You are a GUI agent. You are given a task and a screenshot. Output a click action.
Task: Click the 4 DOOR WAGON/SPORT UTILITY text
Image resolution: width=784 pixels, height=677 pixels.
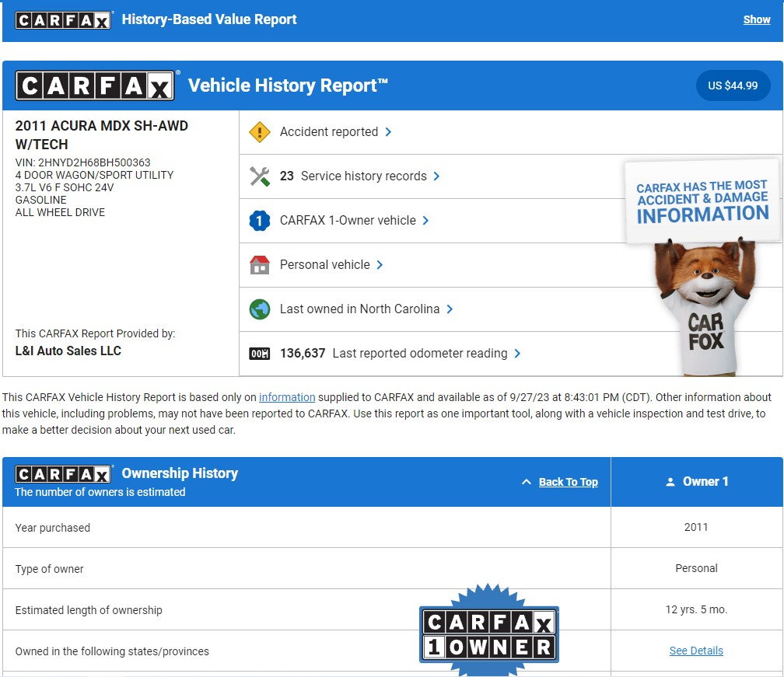point(94,175)
